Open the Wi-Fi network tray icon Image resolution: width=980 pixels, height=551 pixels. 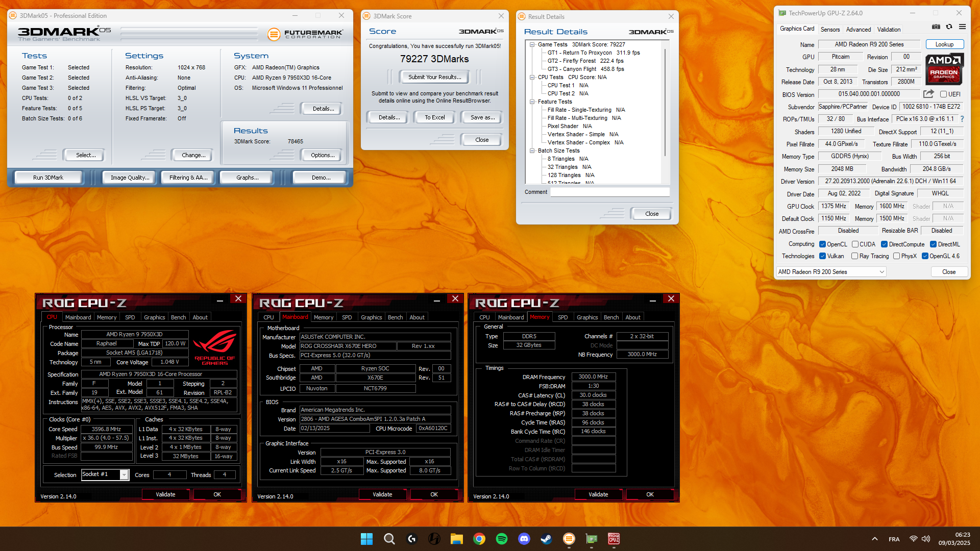coord(914,539)
